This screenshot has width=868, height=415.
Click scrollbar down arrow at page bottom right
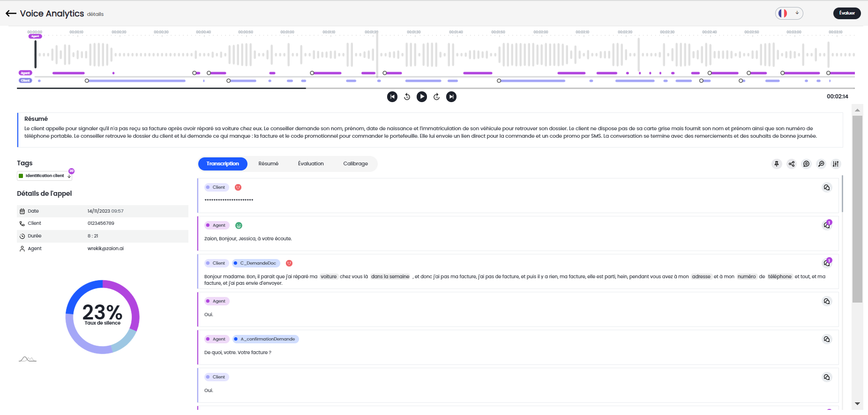[857, 403]
